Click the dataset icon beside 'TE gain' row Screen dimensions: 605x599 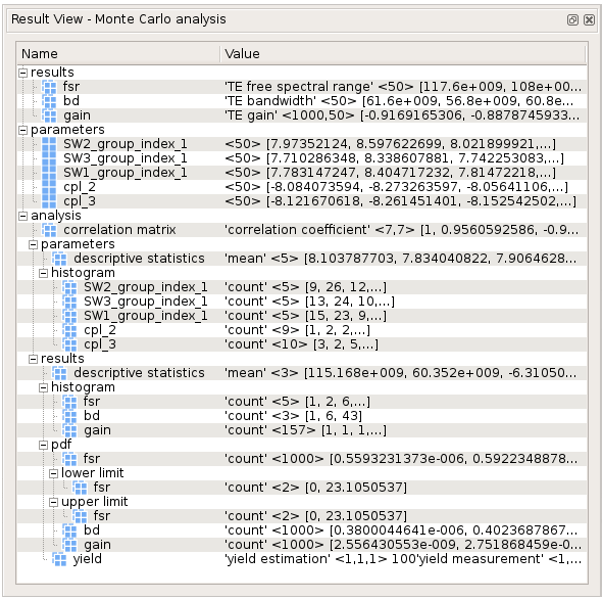coord(49,115)
